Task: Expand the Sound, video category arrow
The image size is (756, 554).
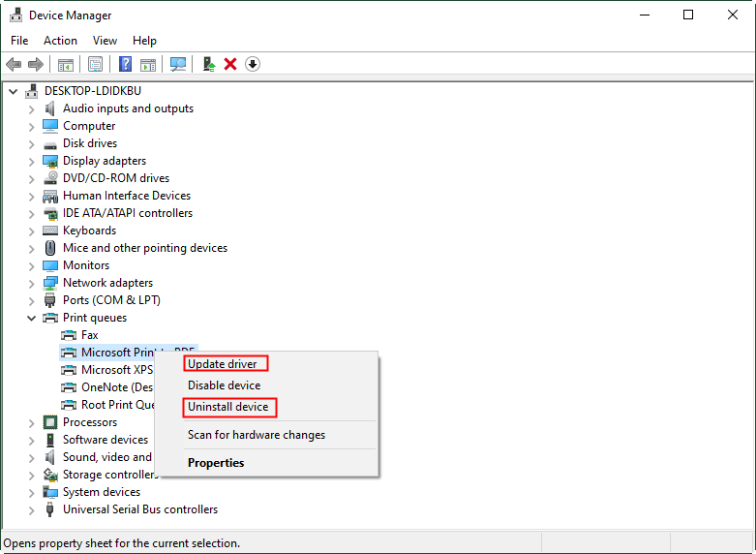Action: click(31, 457)
